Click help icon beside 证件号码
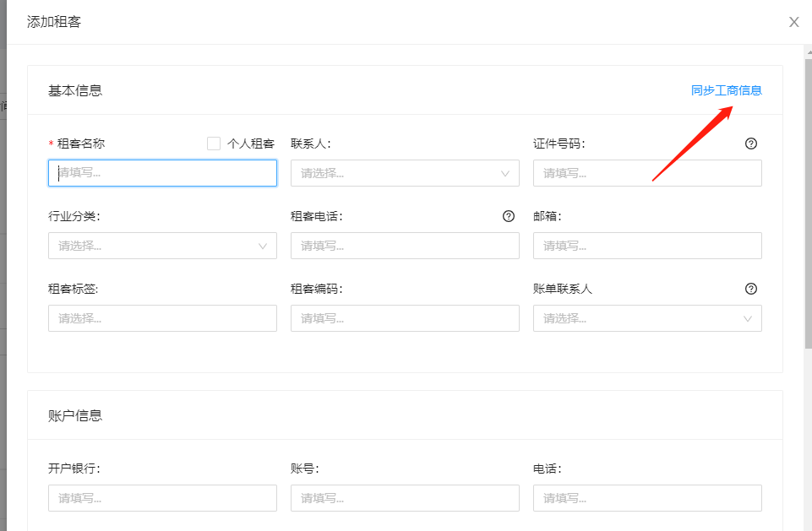The image size is (812, 531). pos(750,144)
